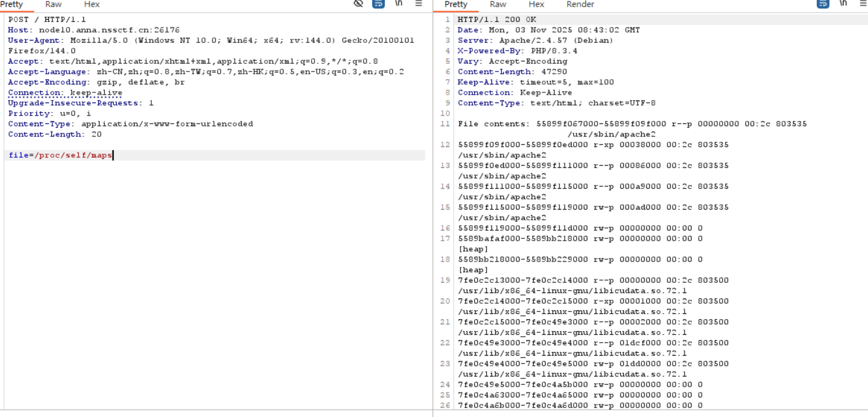Viewport: 868px width, 417px height.
Task: Click the 7fe0c2c13000 libicudata mapping line 19
Action: (593, 281)
